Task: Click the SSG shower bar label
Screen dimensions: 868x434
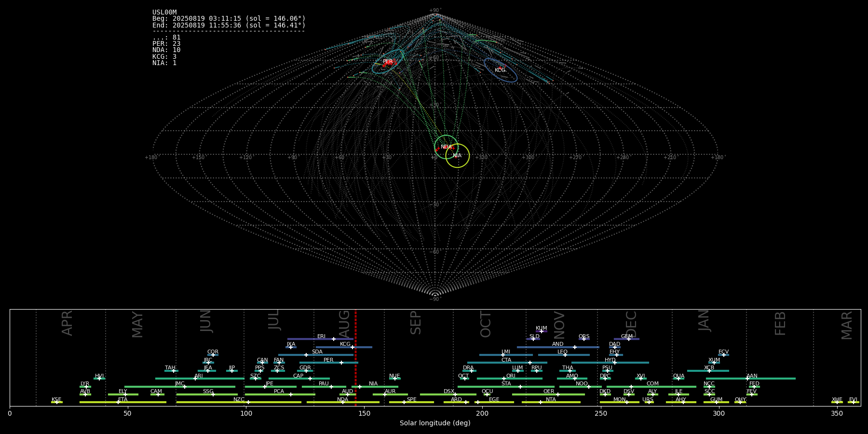Action: [x=208, y=392]
